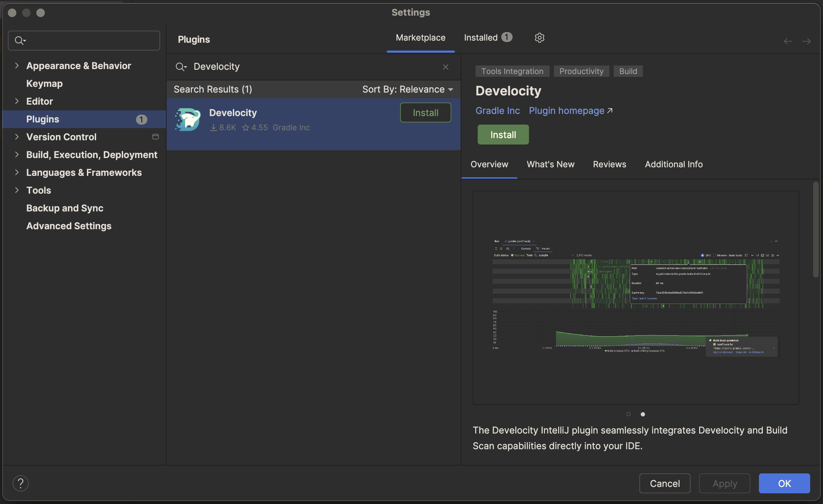Click the help question mark icon
The image size is (823, 504).
[21, 483]
